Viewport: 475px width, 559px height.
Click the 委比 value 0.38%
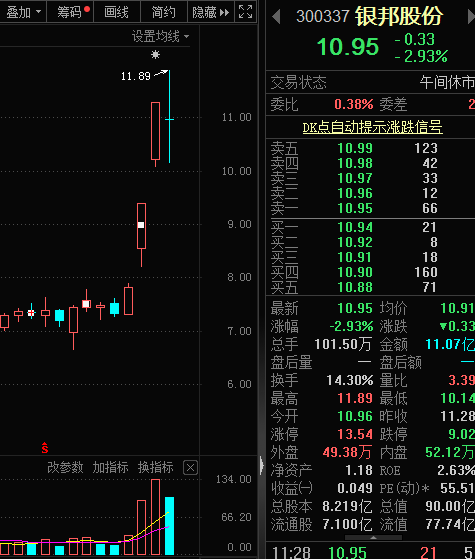click(x=354, y=104)
